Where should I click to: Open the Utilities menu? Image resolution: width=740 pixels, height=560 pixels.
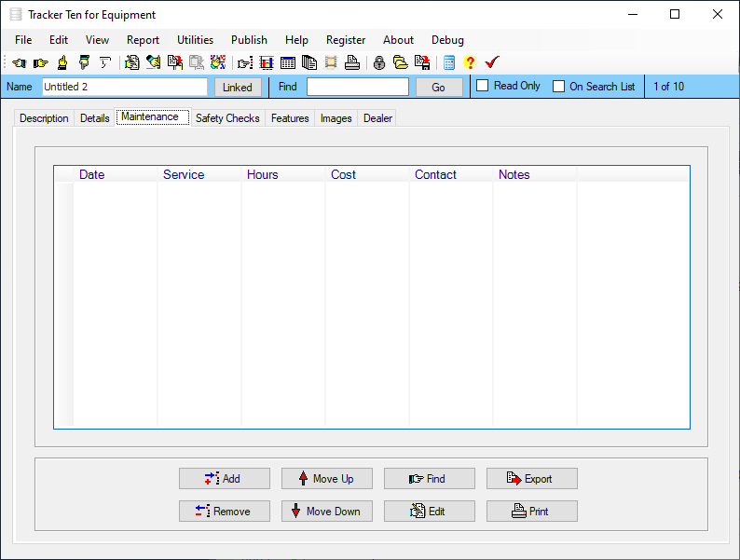click(196, 40)
